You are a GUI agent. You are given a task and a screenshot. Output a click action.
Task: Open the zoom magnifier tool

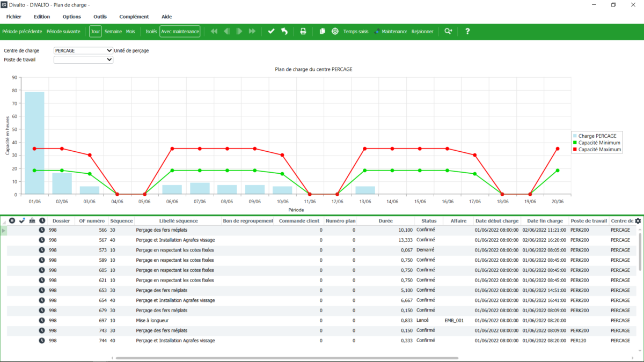pos(448,32)
